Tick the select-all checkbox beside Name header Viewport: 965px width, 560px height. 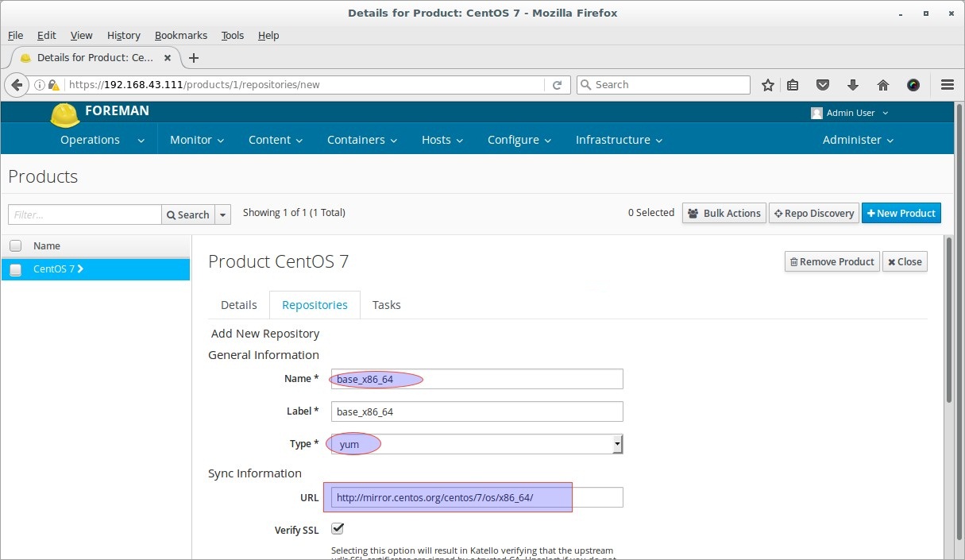pos(15,246)
